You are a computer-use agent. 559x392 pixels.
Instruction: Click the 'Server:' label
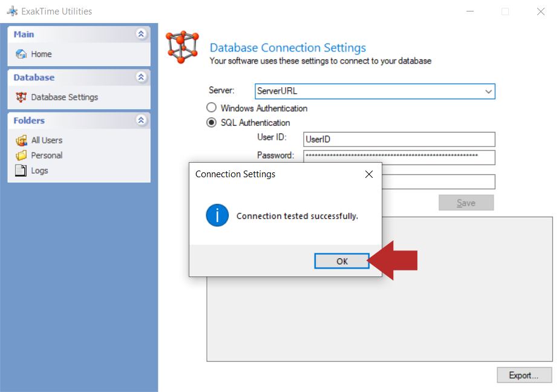point(221,90)
